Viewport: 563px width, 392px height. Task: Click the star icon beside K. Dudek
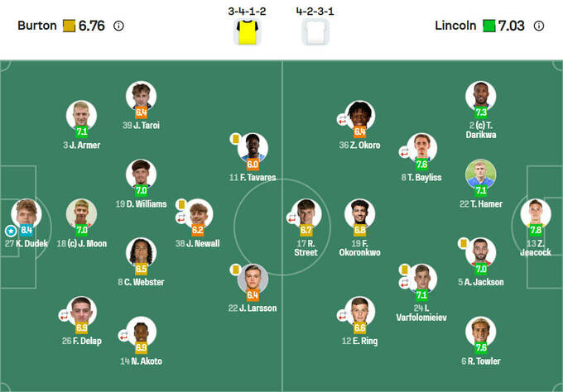point(11,231)
